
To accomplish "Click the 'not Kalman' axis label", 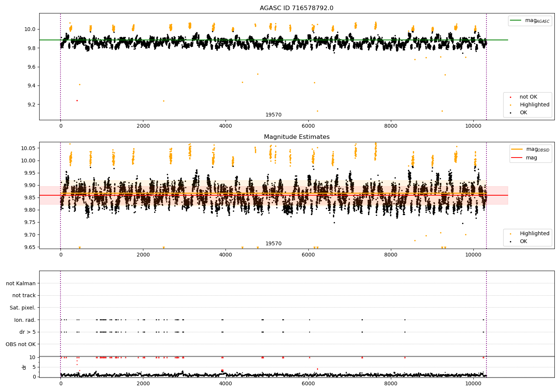I will (21, 283).
